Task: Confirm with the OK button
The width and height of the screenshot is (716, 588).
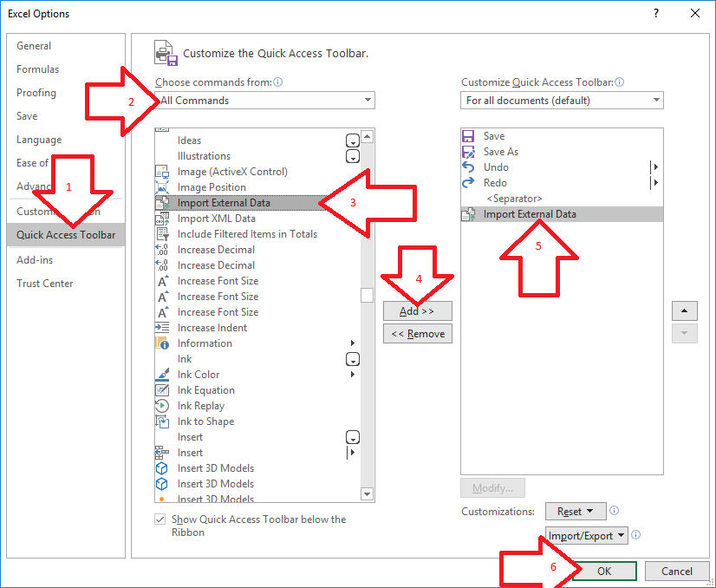Action: pyautogui.click(x=604, y=572)
